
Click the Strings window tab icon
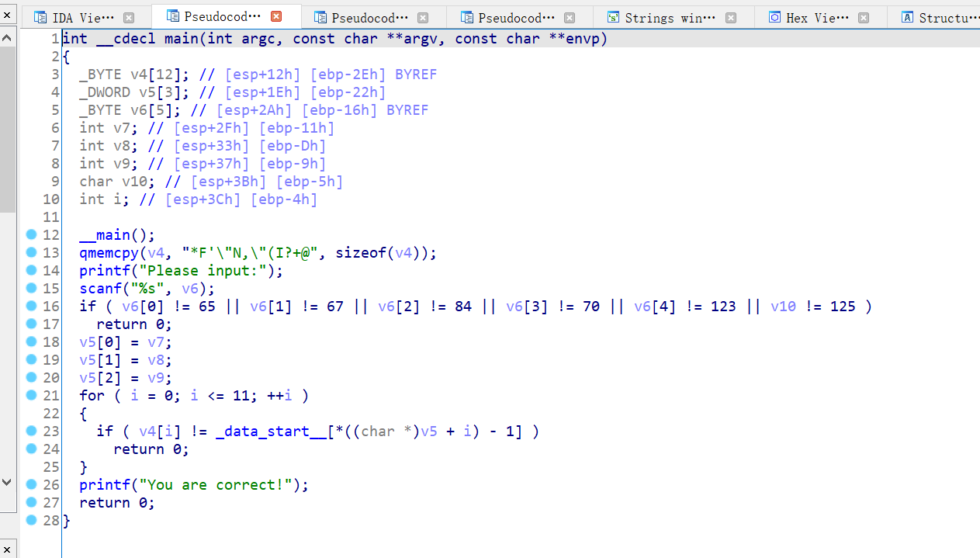pyautogui.click(x=613, y=17)
